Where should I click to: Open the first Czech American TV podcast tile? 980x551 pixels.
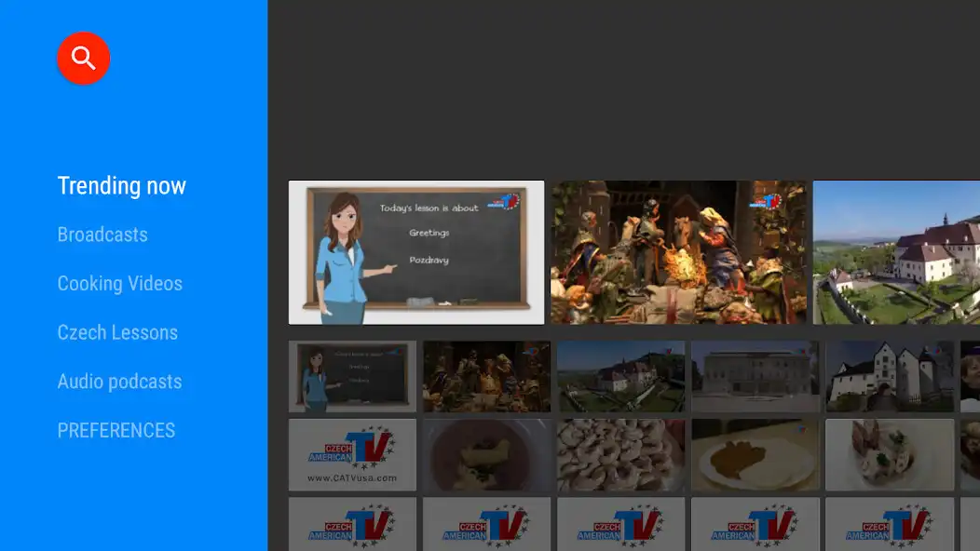352,526
